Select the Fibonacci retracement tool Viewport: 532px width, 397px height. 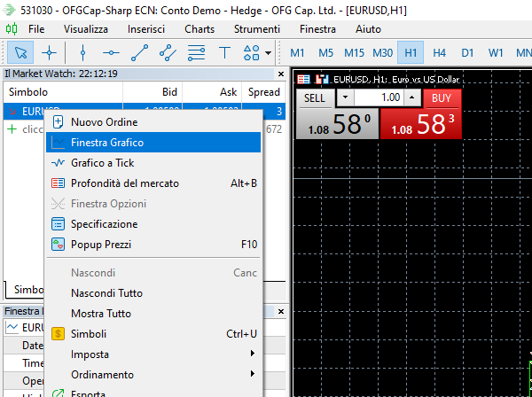197,52
